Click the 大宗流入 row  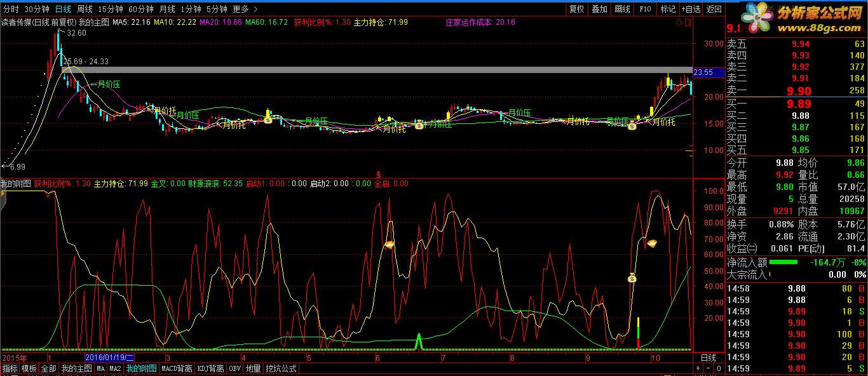click(x=797, y=274)
